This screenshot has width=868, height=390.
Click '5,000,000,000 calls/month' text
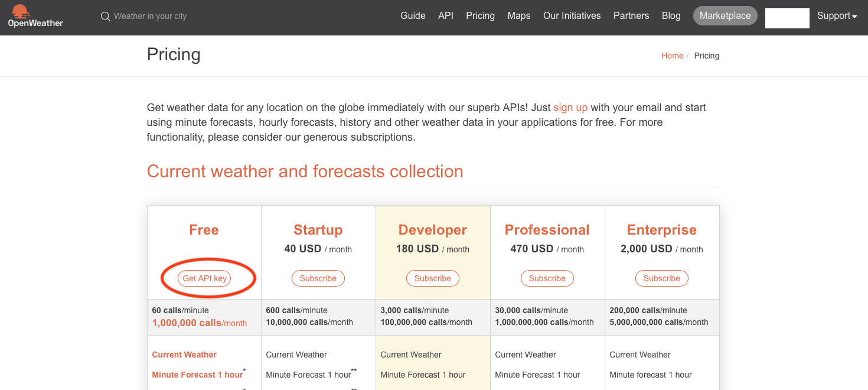pos(659,322)
